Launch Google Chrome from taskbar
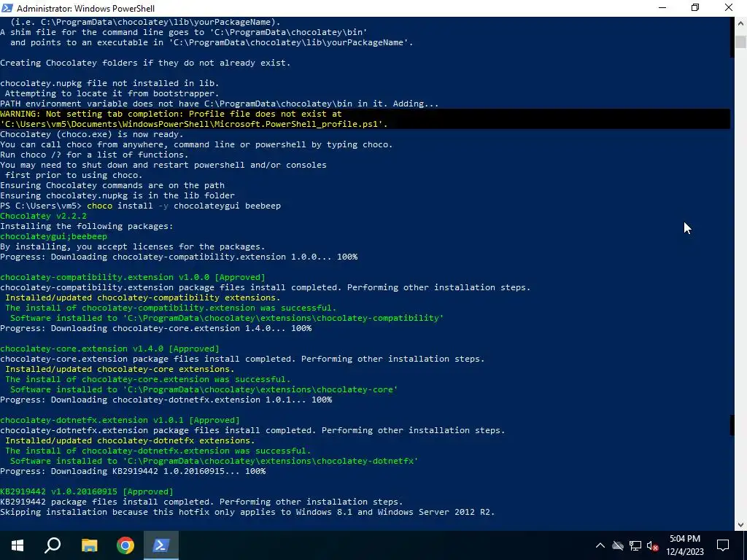The image size is (747, 560). pyautogui.click(x=125, y=545)
